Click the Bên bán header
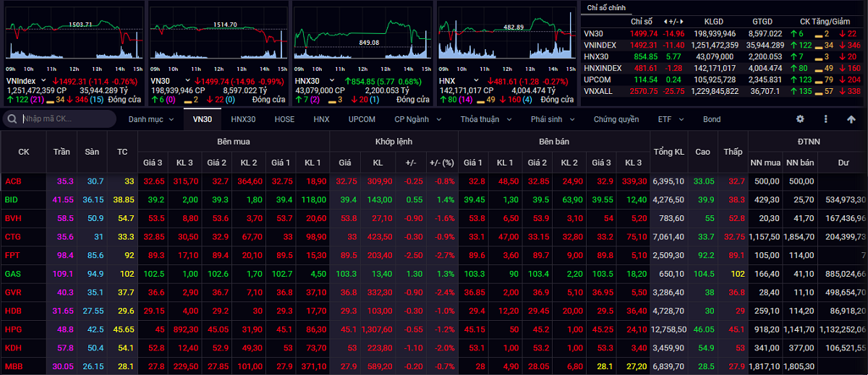Image resolution: width=868 pixels, height=375 pixels. point(553,142)
